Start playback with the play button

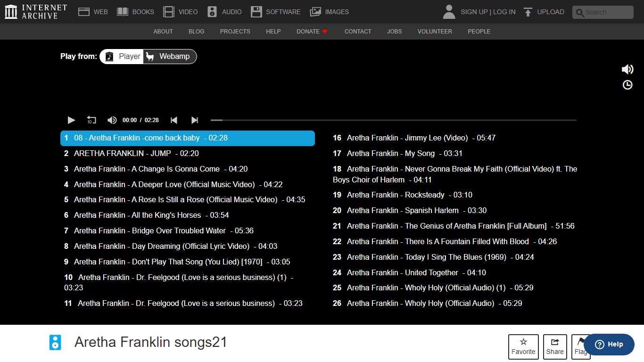pyautogui.click(x=71, y=120)
